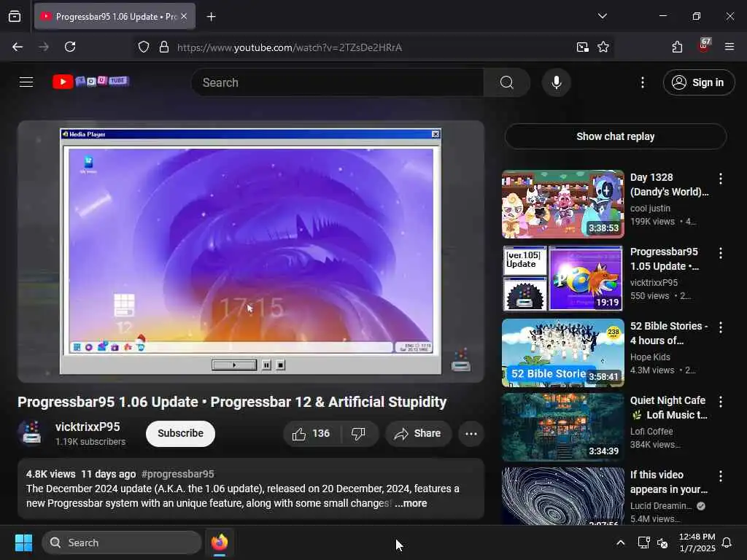Open Day 1328 Dandy's World thumbnail
747x560 pixels.
[x=562, y=204]
